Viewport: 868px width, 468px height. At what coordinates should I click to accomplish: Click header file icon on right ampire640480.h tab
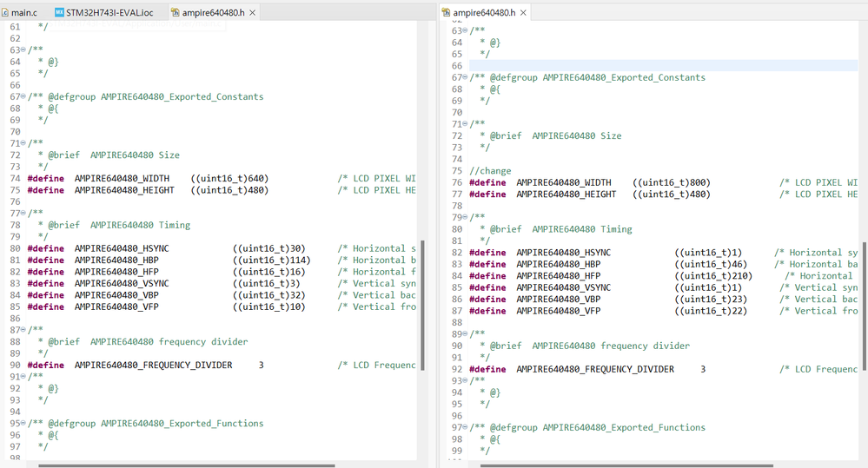447,12
